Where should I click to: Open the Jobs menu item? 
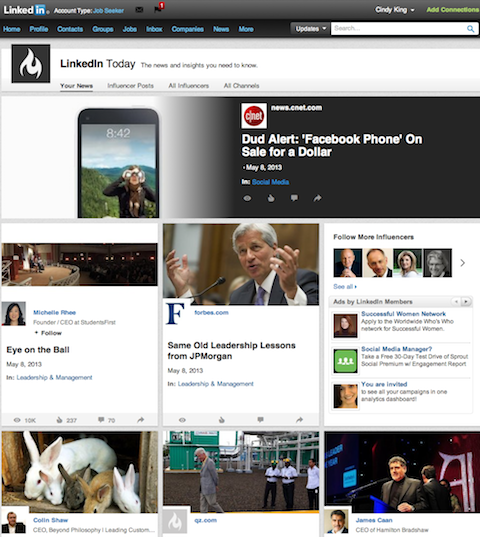tap(130, 29)
